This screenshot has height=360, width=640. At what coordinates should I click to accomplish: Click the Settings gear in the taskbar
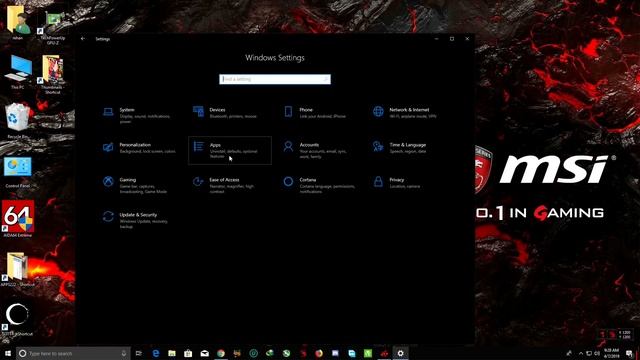point(400,353)
